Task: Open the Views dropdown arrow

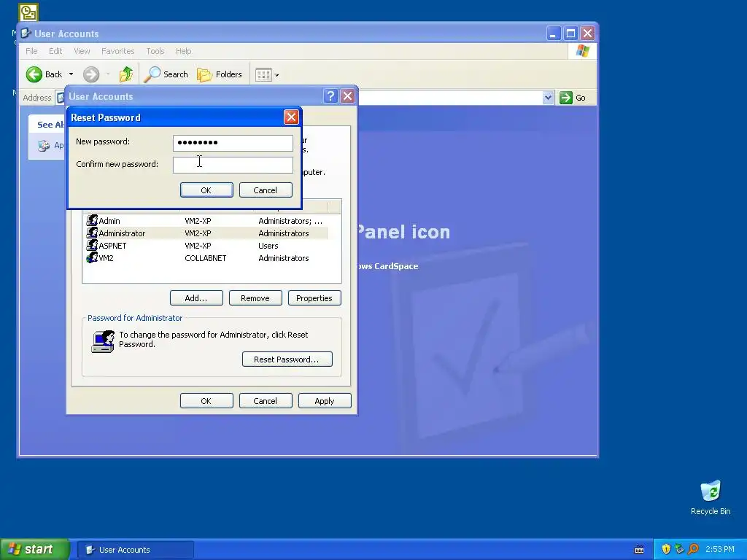Action: tap(276, 75)
